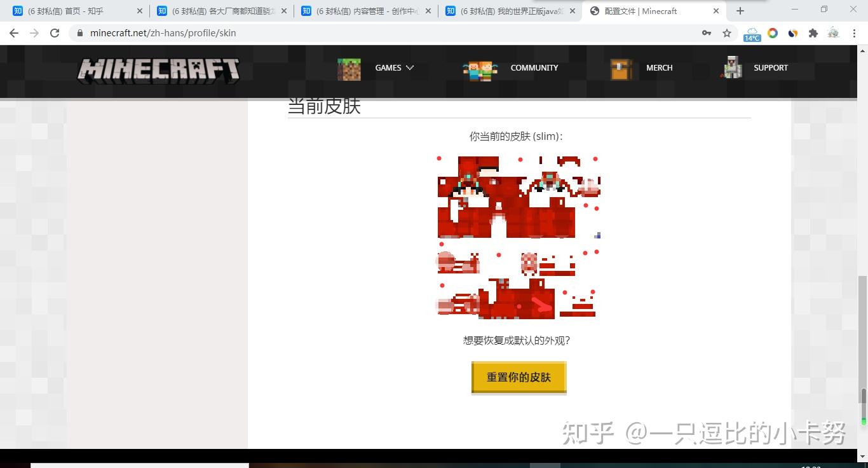
Task: Open the puzzle-piece Extensions menu
Action: (813, 33)
